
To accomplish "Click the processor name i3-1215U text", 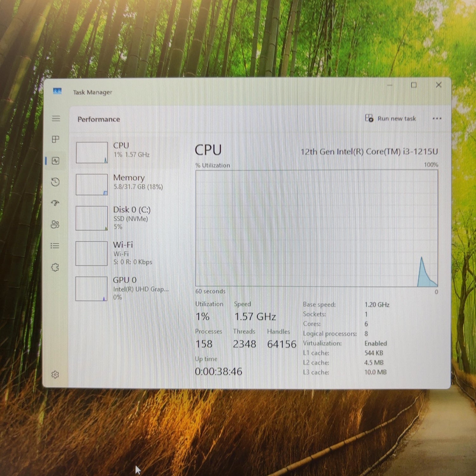I will tap(369, 152).
